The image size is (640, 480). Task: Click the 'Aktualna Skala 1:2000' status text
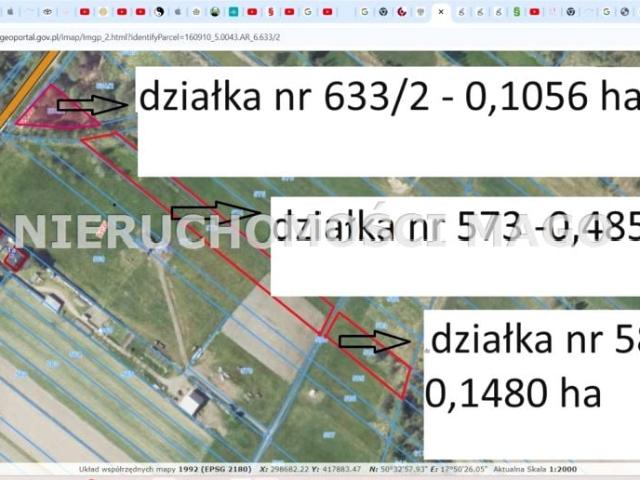(x=535, y=469)
